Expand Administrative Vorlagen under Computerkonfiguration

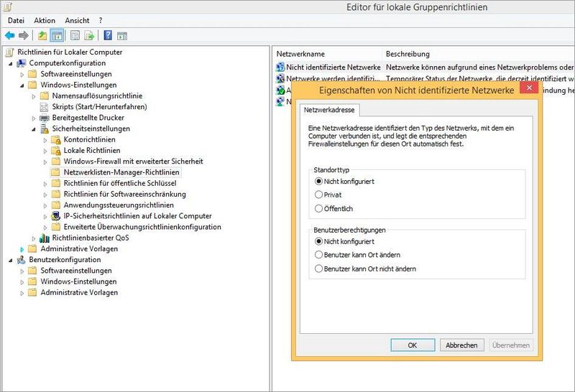pyautogui.click(x=22, y=250)
